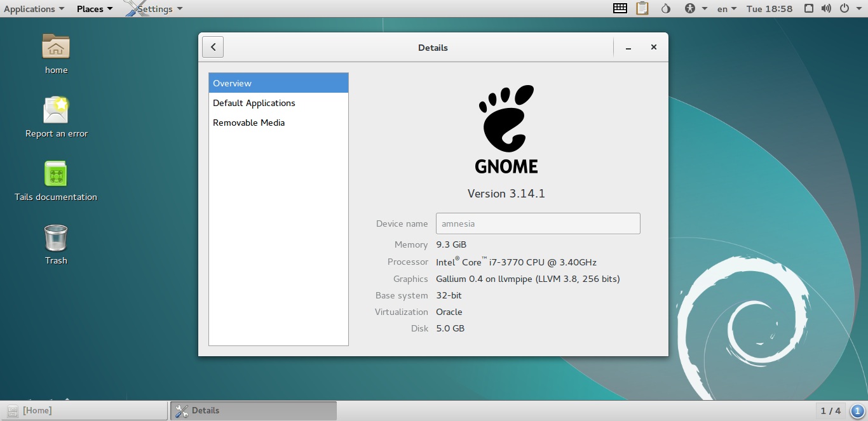
Task: Switch to the [Home] window in taskbar
Action: [x=85, y=411]
